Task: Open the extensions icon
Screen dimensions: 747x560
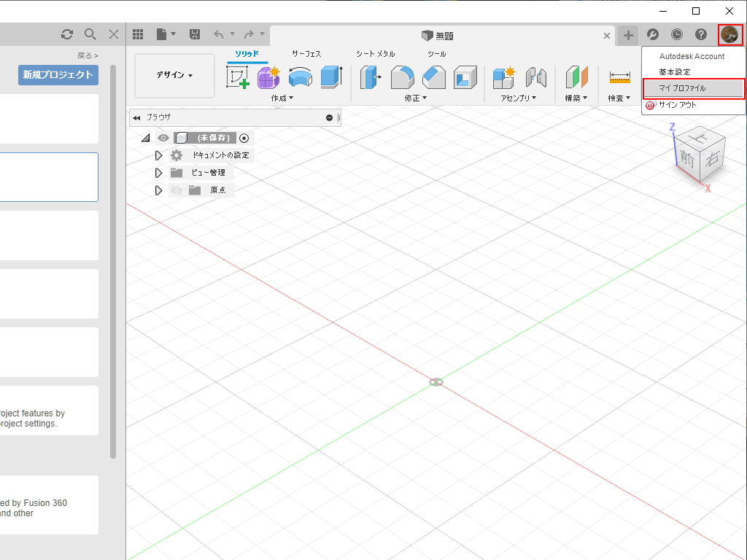Action: [x=653, y=34]
